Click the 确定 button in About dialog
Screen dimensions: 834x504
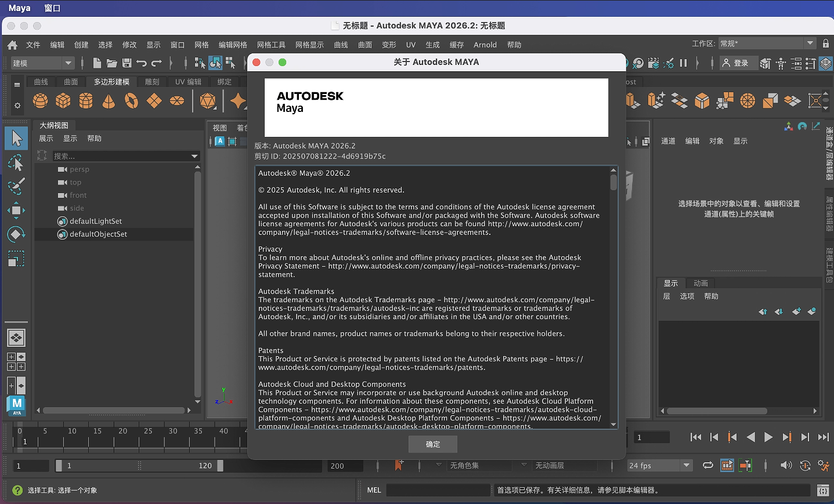click(x=433, y=444)
